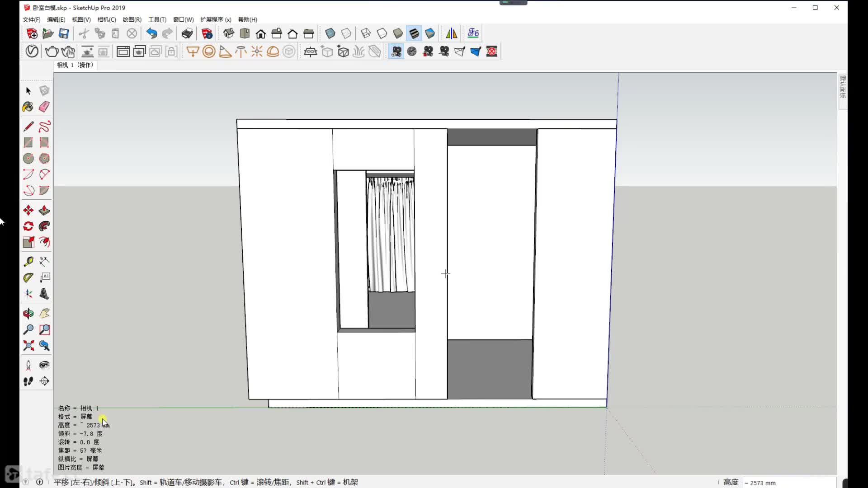Activate the Orbit tool
The height and width of the screenshot is (488, 868).
[x=28, y=314]
